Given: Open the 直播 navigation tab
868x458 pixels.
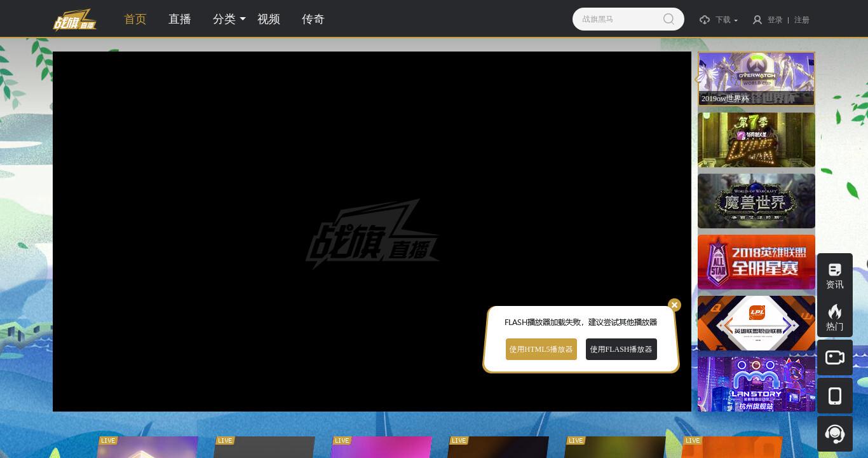Looking at the screenshot, I should coord(180,19).
